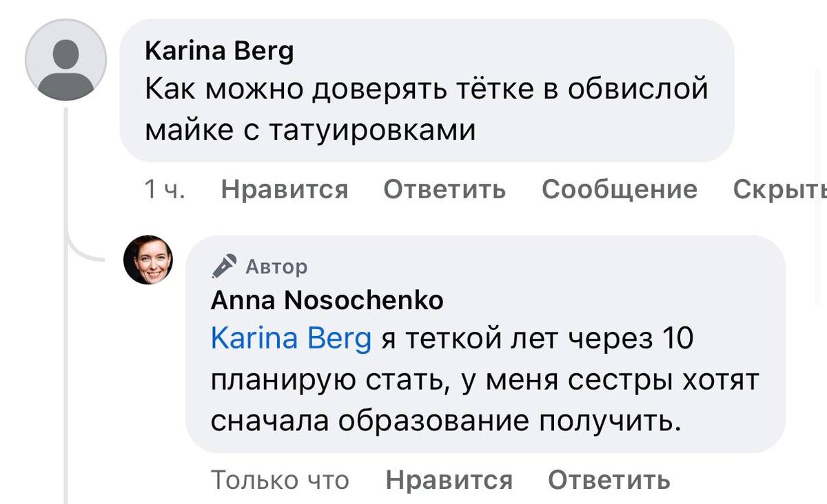The width and height of the screenshot is (827, 504).
Task: Click Сообщение to message Karina Berg
Action: (x=619, y=189)
